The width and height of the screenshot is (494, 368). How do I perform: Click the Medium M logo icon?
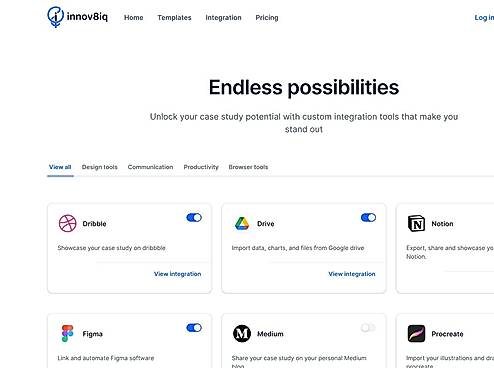(242, 333)
